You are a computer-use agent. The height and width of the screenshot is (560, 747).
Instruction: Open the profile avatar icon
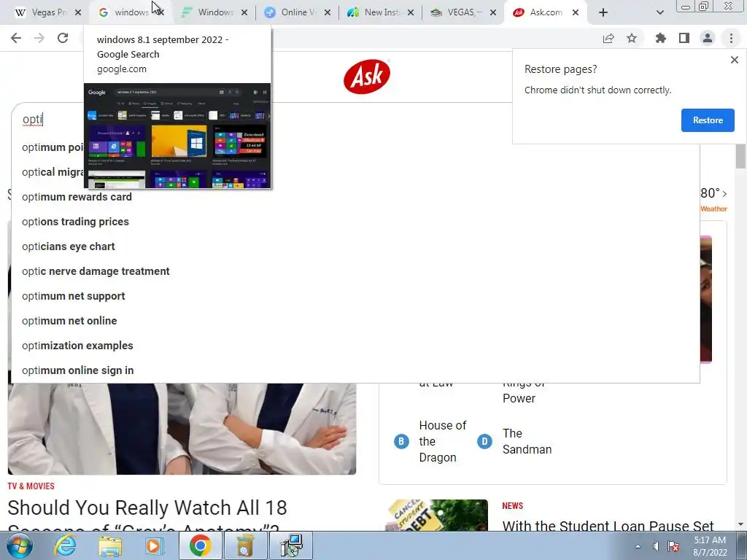(x=708, y=38)
